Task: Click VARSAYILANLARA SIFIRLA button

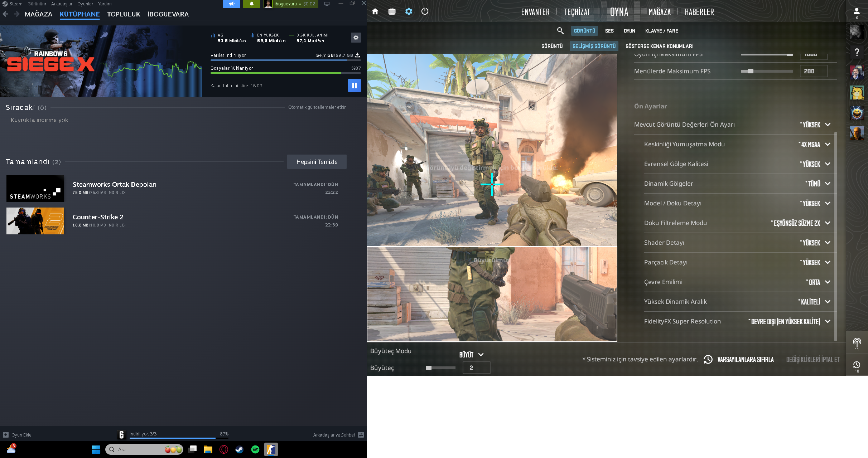Action: [738, 359]
